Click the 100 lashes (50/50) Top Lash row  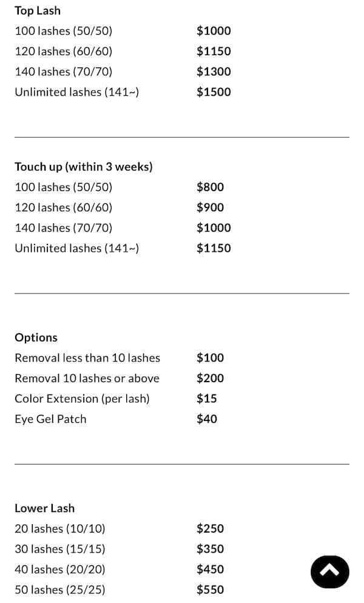tap(123, 31)
